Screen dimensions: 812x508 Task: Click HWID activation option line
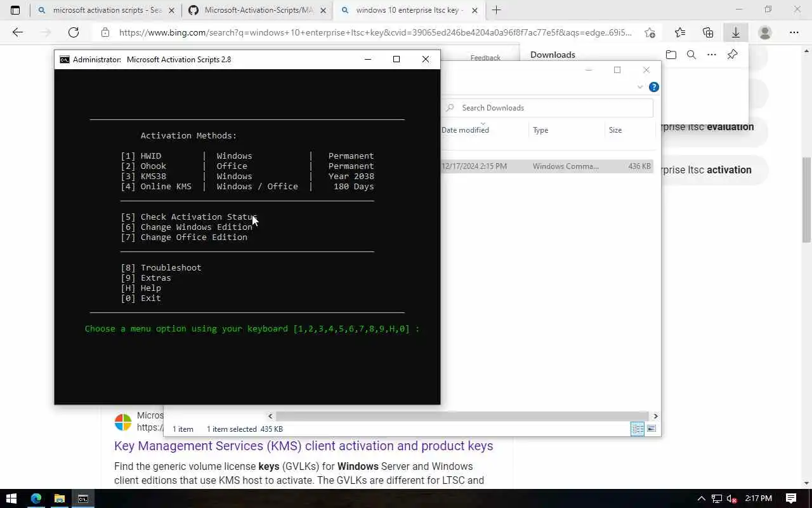[x=247, y=156]
